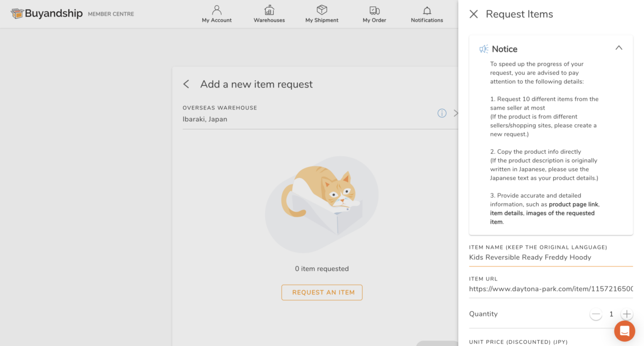Click the Overseas Warehouse row
The width and height of the screenshot is (644, 346).
pos(311,114)
